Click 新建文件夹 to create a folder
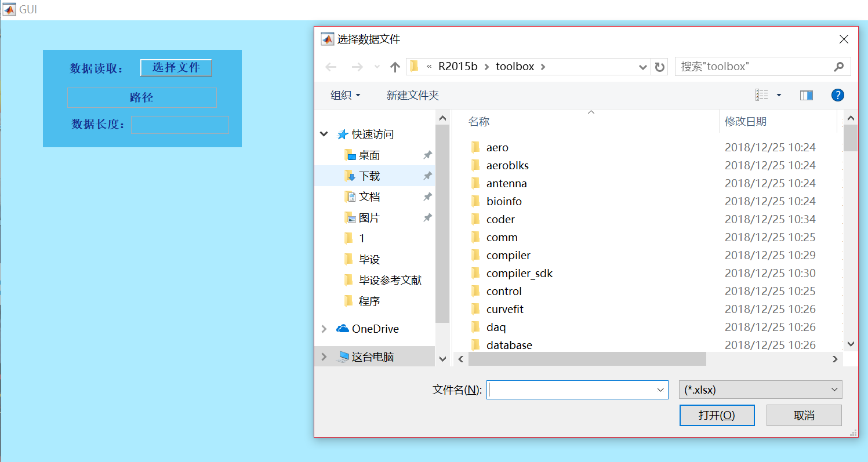The width and height of the screenshot is (868, 462). [x=413, y=95]
